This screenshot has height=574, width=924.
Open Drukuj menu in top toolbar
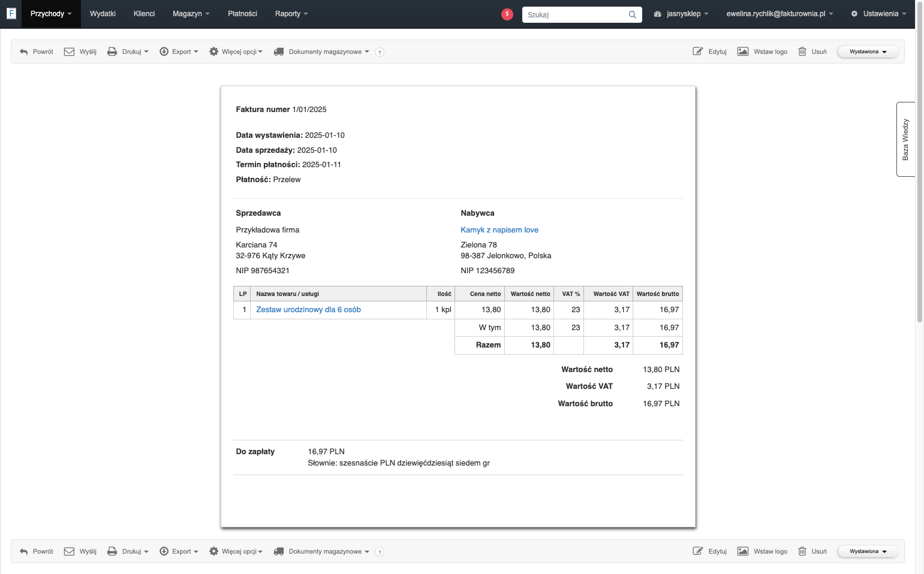click(128, 52)
